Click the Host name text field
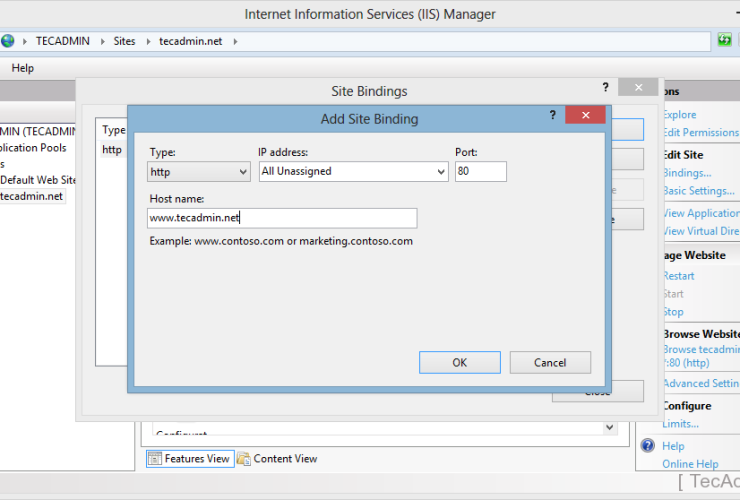 click(282, 218)
